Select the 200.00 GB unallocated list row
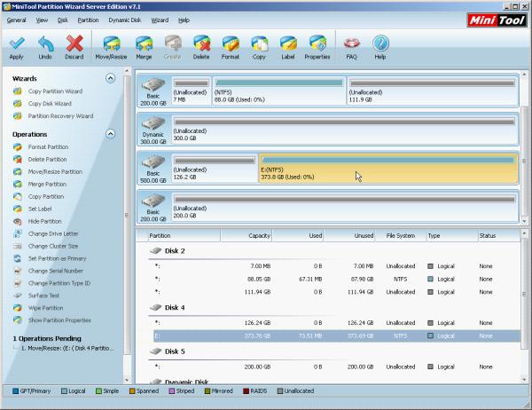Viewport: 532px width, 410px height. pyautogui.click(x=337, y=367)
